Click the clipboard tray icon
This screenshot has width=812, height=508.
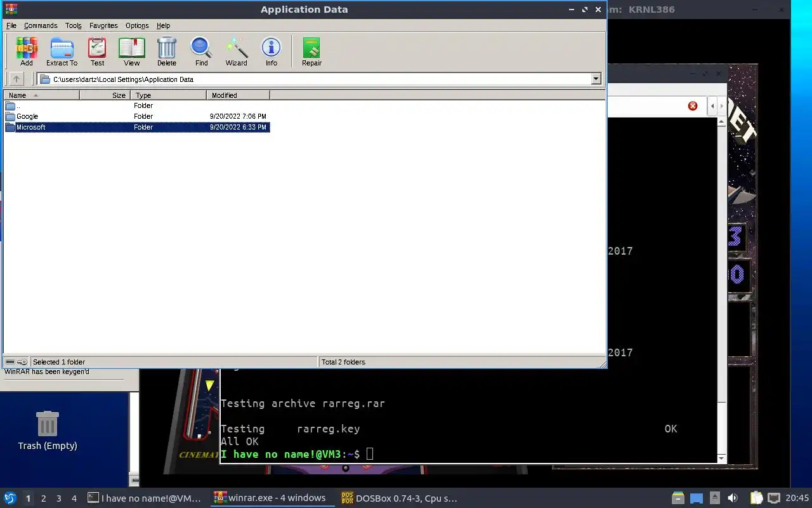point(756,498)
